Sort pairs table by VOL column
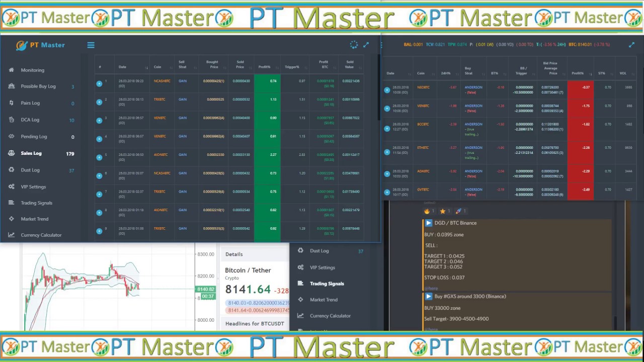The image size is (644, 362). point(623,73)
